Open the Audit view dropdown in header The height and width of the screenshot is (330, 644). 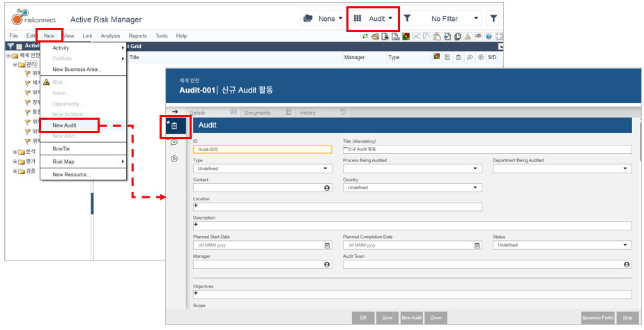tap(374, 19)
